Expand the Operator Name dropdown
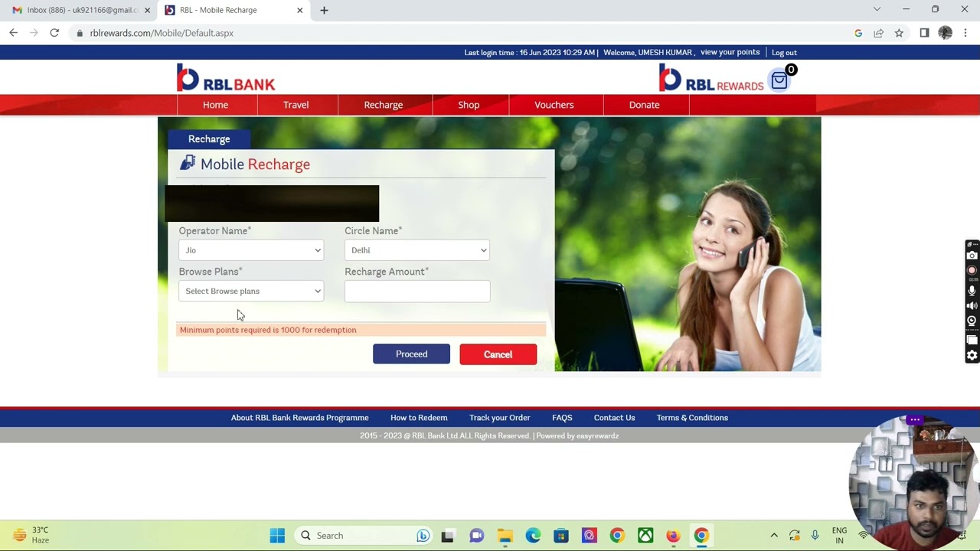980x551 pixels. pyautogui.click(x=251, y=250)
